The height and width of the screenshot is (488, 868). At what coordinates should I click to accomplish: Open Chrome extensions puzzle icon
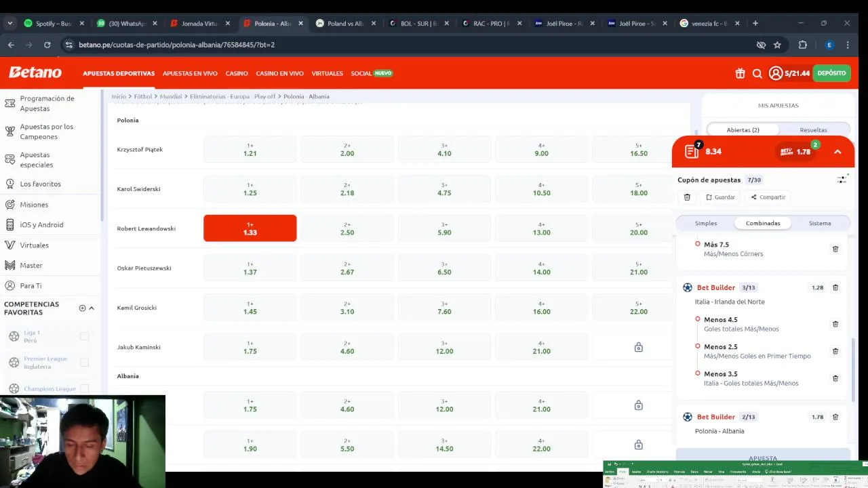(x=803, y=45)
